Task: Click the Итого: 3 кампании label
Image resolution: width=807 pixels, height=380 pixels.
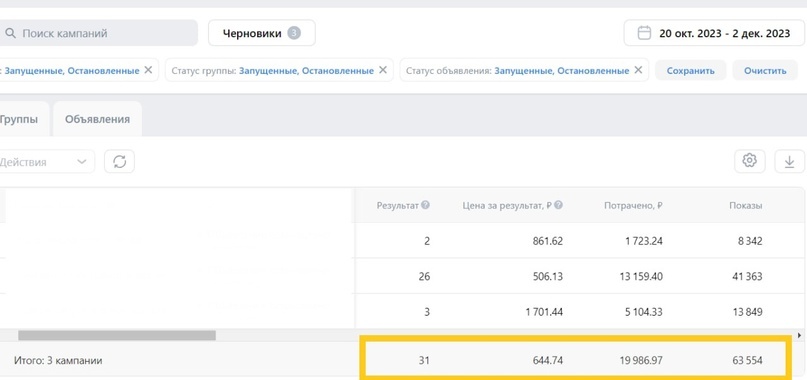Action: [58, 360]
